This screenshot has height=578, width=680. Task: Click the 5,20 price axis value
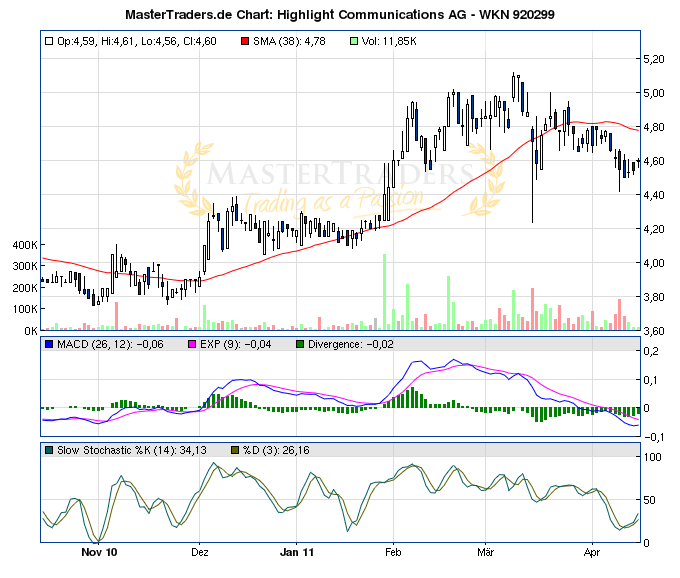[654, 59]
